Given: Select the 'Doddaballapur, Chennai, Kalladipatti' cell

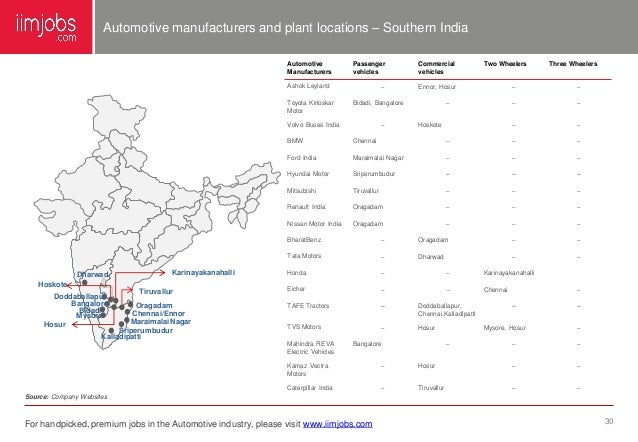Looking at the screenshot, I should tap(446, 310).
